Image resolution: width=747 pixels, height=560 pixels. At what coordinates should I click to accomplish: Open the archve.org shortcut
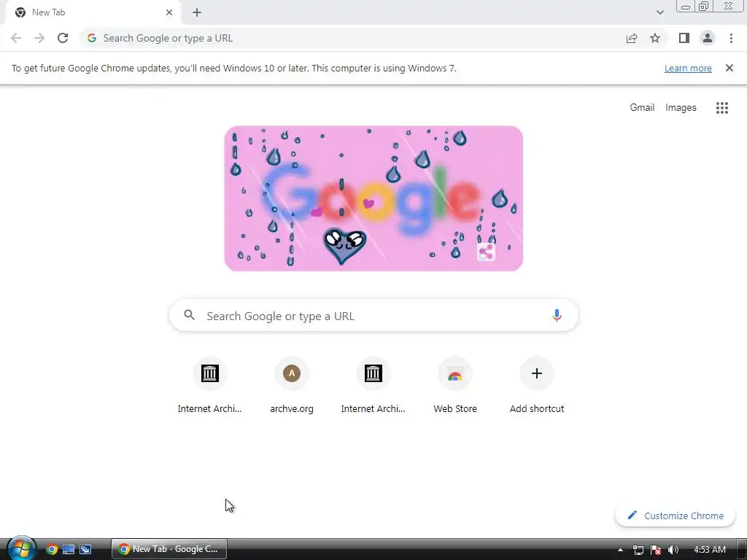[x=292, y=385]
